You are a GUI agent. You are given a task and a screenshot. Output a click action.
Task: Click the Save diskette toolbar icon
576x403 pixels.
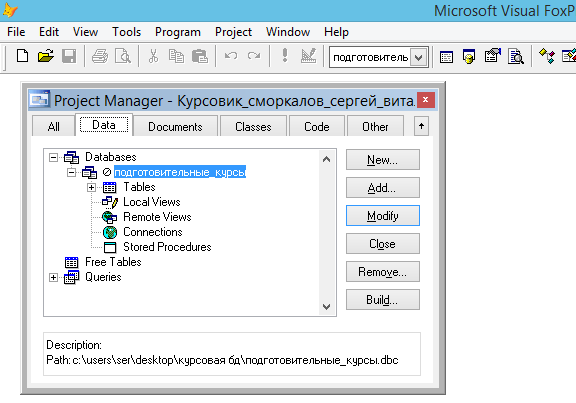[x=69, y=56]
